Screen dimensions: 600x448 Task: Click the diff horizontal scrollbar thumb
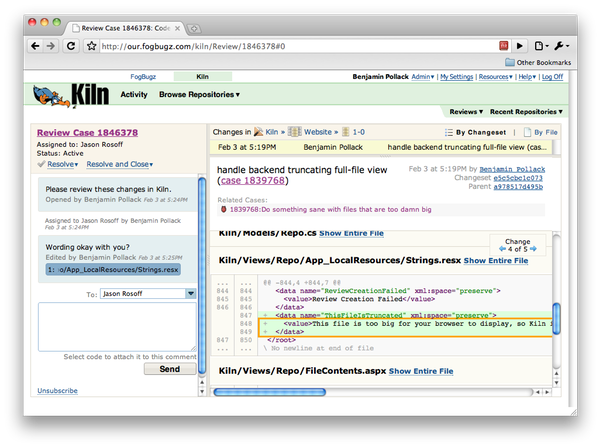[270, 392]
